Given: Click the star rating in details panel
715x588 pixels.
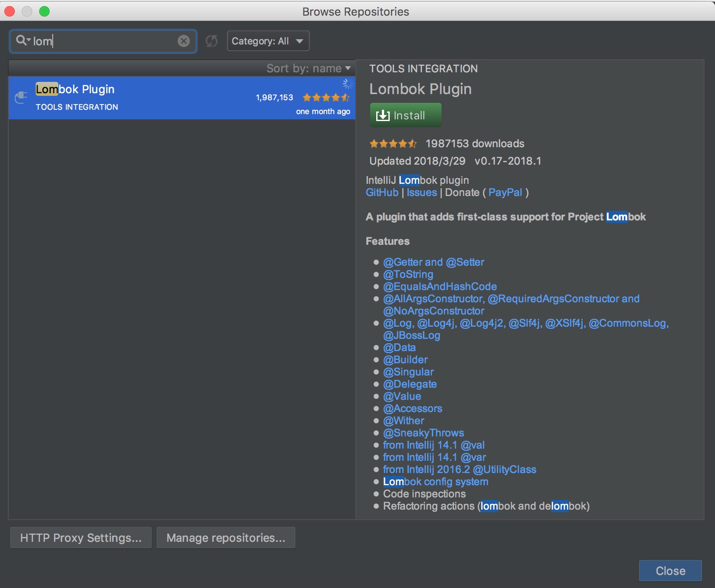Looking at the screenshot, I should (393, 143).
